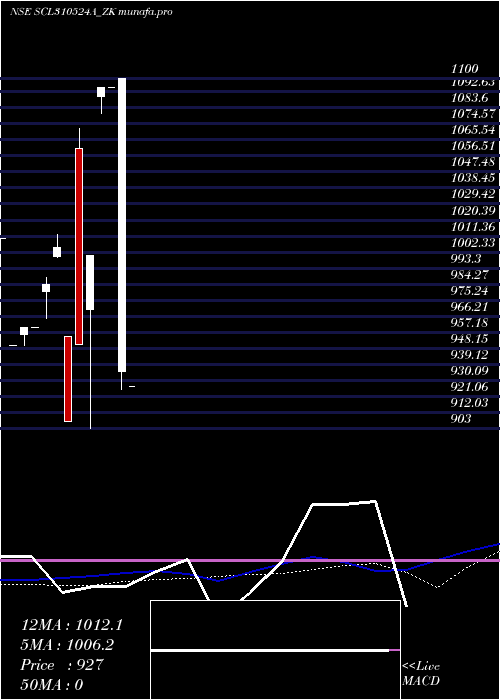This screenshot has height=700, width=500.
Task: Click the 957.18 price label
Action: click(x=469, y=323)
